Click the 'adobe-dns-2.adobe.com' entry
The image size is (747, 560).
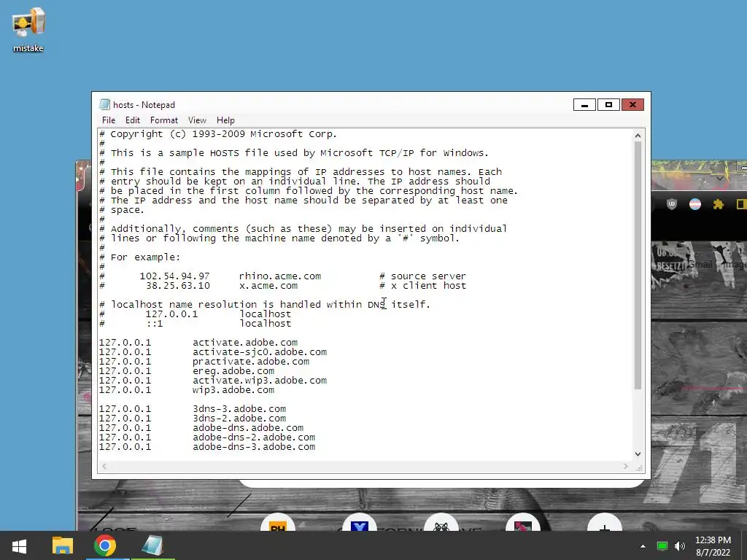pos(254,437)
